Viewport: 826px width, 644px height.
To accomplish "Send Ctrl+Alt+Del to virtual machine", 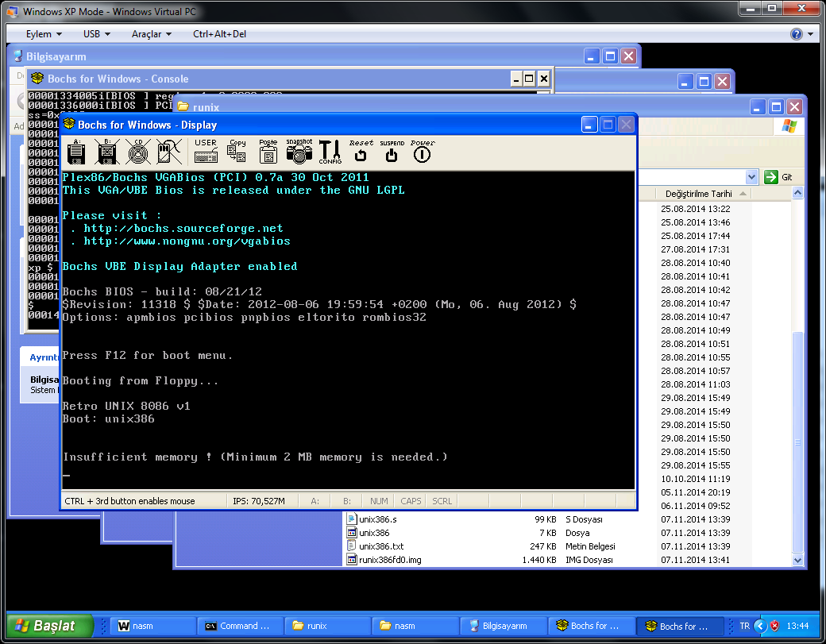I will coord(220,33).
